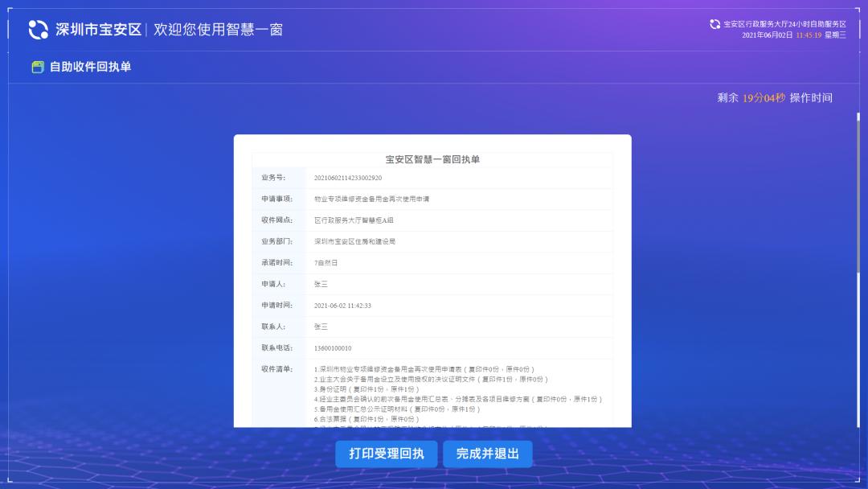Click the remaining time countdown 19分04秒
The height and width of the screenshot is (489, 868).
[x=764, y=98]
